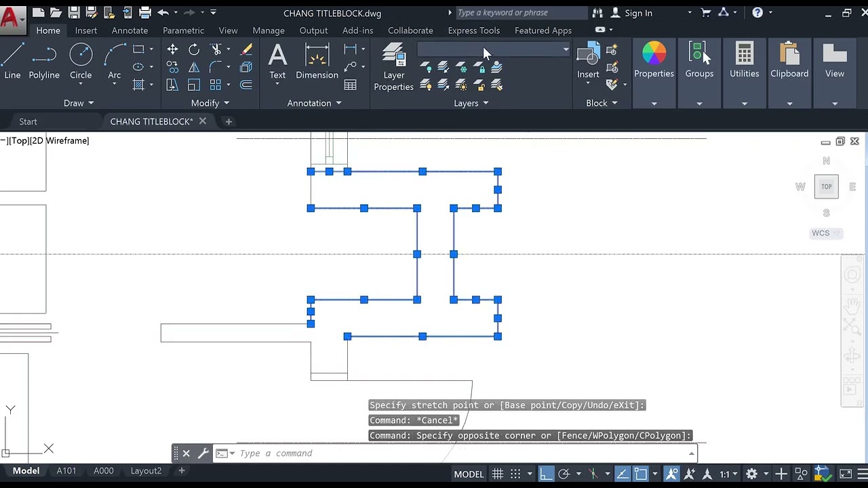Select the Mirror tool
The image size is (868, 488).
coord(194,67)
